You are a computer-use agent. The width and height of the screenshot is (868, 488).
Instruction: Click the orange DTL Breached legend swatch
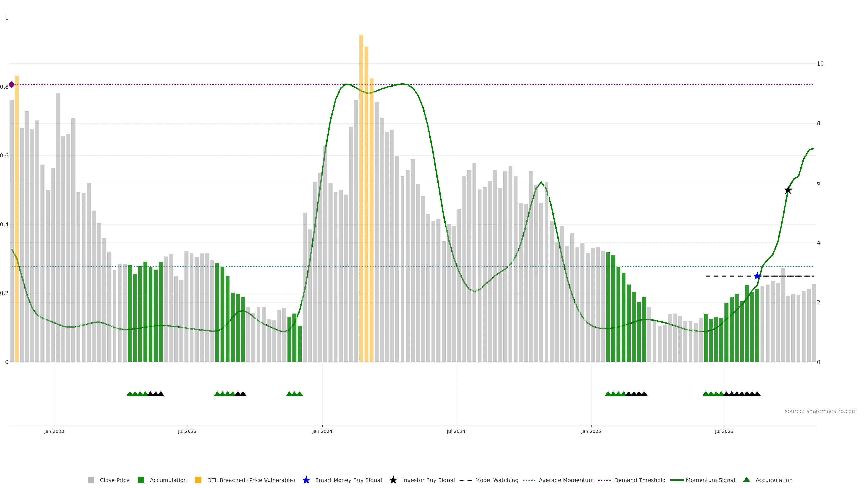click(198, 480)
